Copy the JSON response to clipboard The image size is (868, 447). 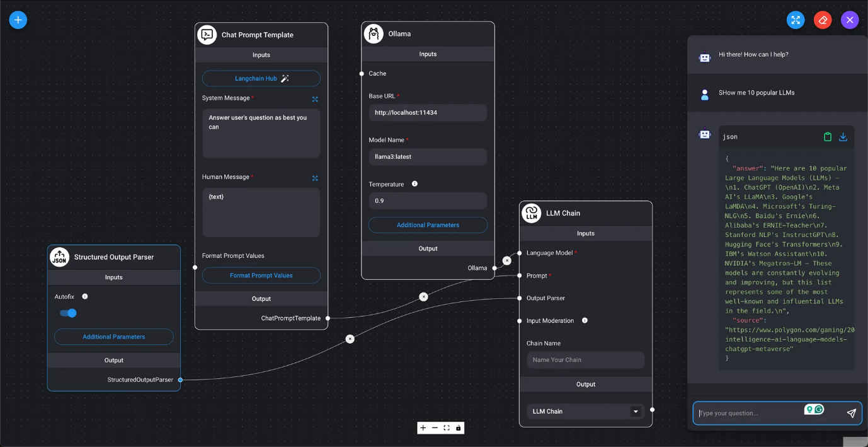(828, 137)
